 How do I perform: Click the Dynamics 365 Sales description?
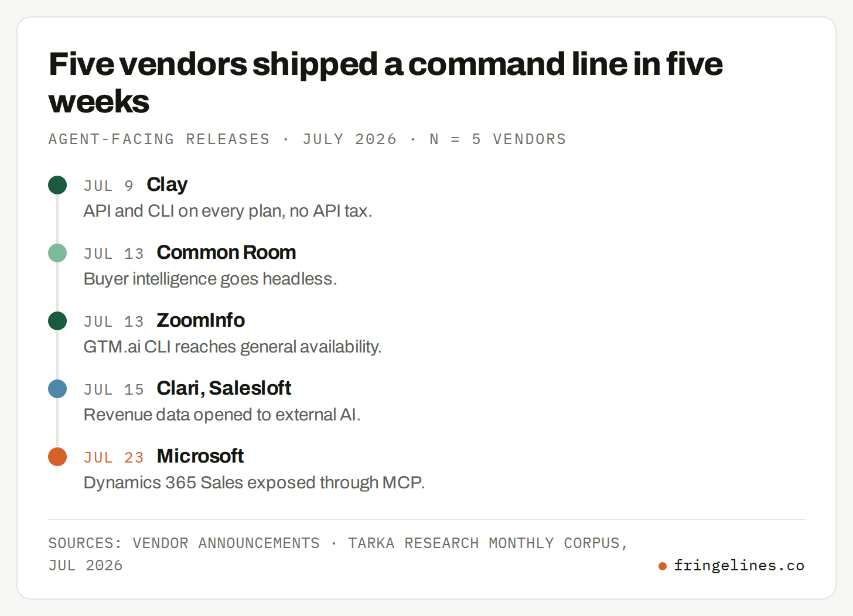pos(254,482)
